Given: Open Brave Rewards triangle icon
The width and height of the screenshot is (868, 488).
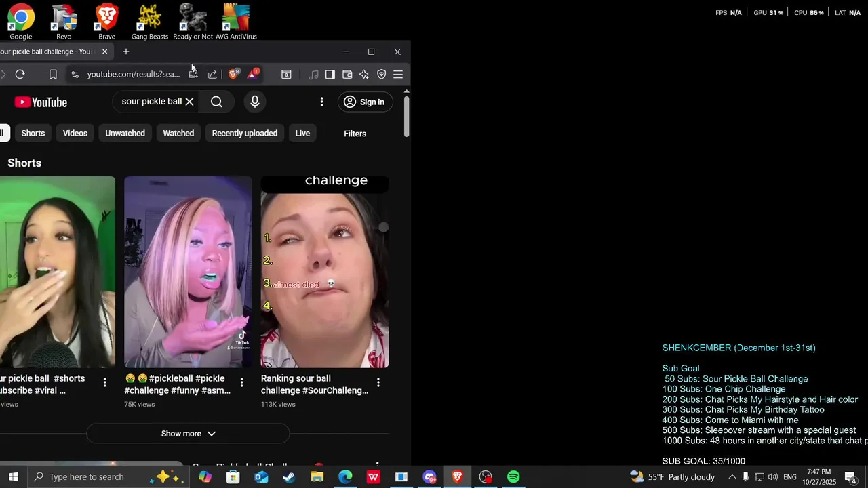Looking at the screenshot, I should (x=253, y=74).
